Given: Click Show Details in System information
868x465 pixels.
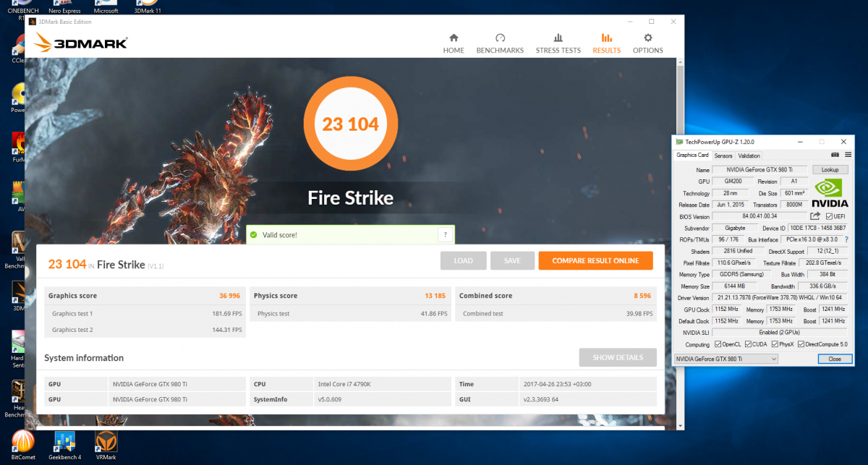Looking at the screenshot, I should coord(618,357).
